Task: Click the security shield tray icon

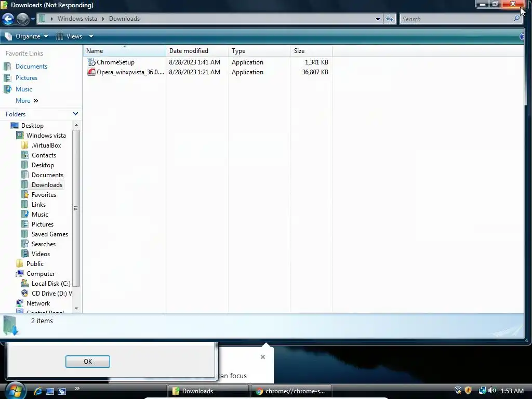Action: (468, 391)
